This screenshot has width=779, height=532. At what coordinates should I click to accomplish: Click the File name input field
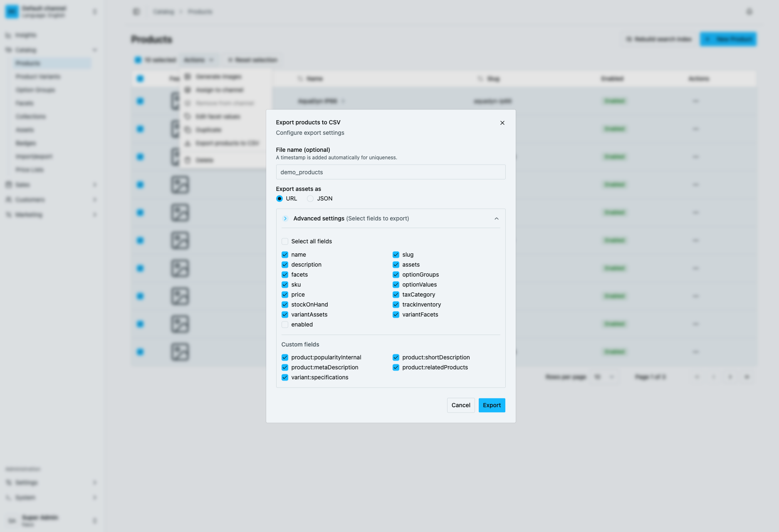pyautogui.click(x=391, y=172)
